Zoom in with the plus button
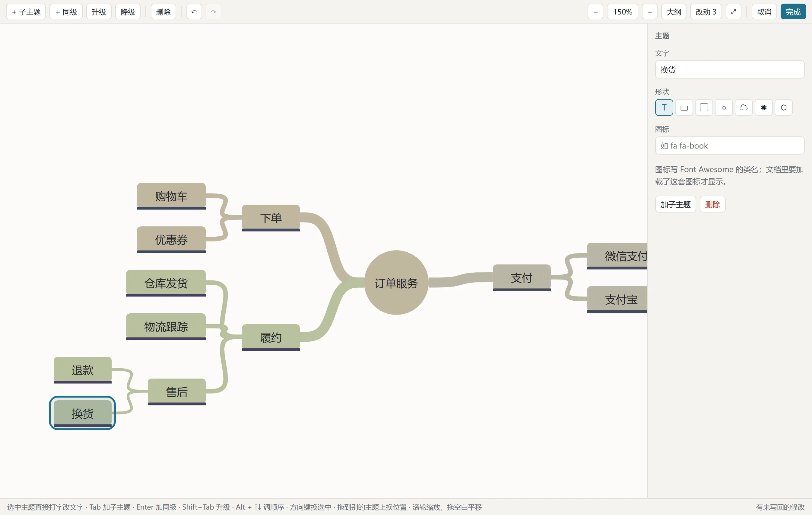 pos(650,12)
